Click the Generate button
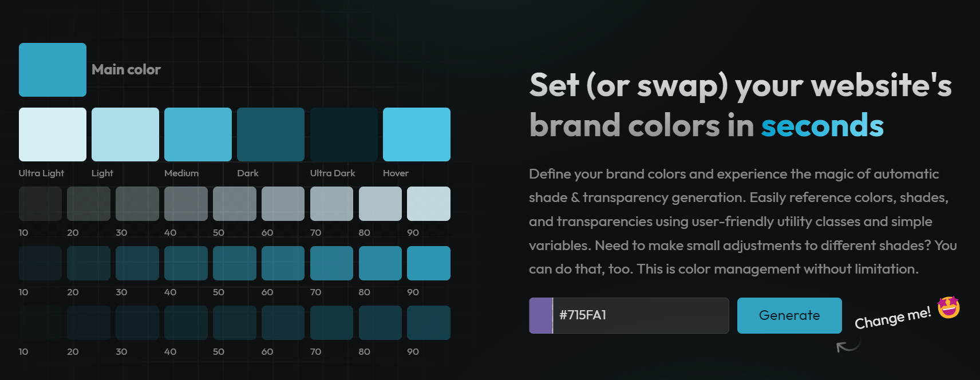The width and height of the screenshot is (980, 380). pyautogui.click(x=789, y=315)
